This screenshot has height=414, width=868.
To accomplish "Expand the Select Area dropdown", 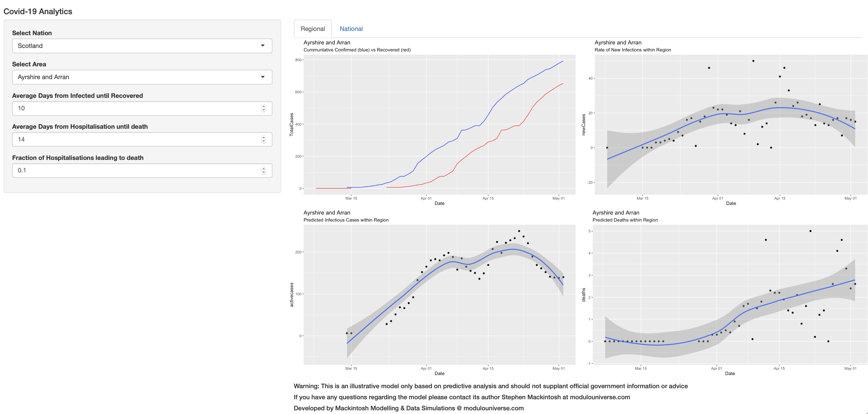I will pyautogui.click(x=141, y=77).
